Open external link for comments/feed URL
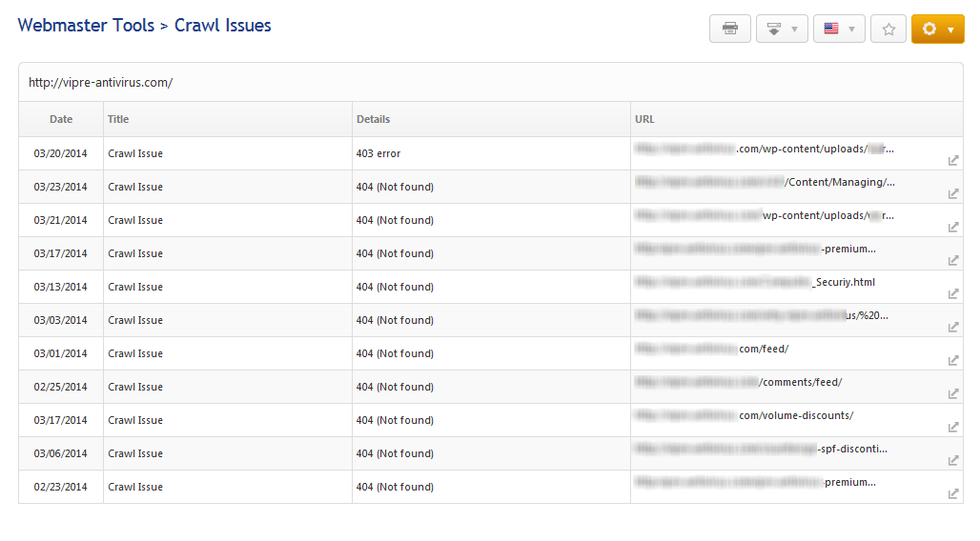 953,394
